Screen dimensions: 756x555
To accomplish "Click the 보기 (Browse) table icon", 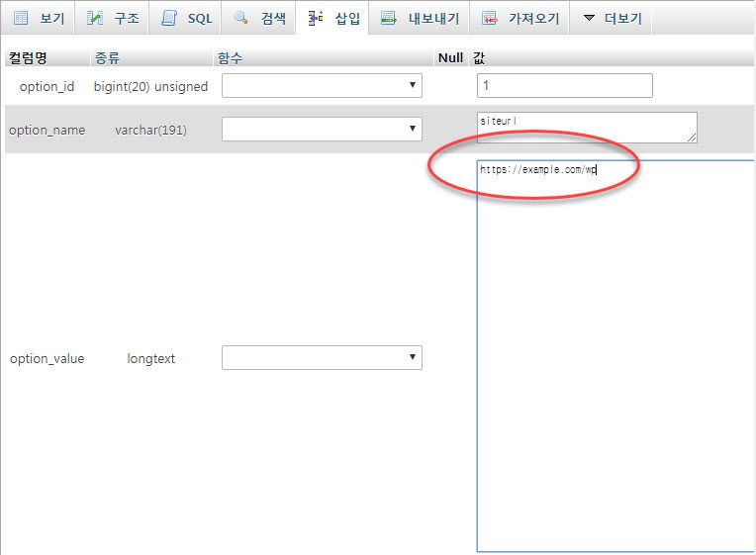I will coord(21,18).
